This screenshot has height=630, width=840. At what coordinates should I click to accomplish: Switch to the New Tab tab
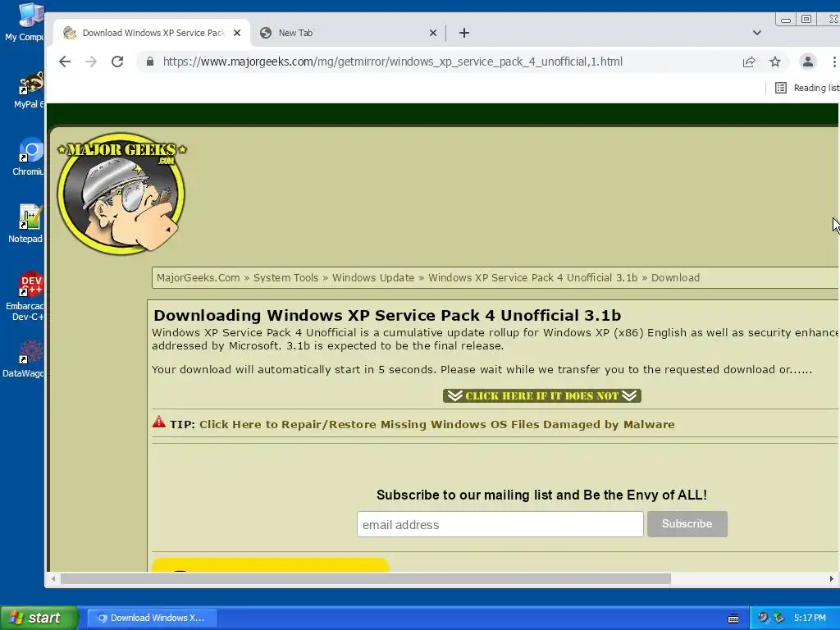click(348, 33)
